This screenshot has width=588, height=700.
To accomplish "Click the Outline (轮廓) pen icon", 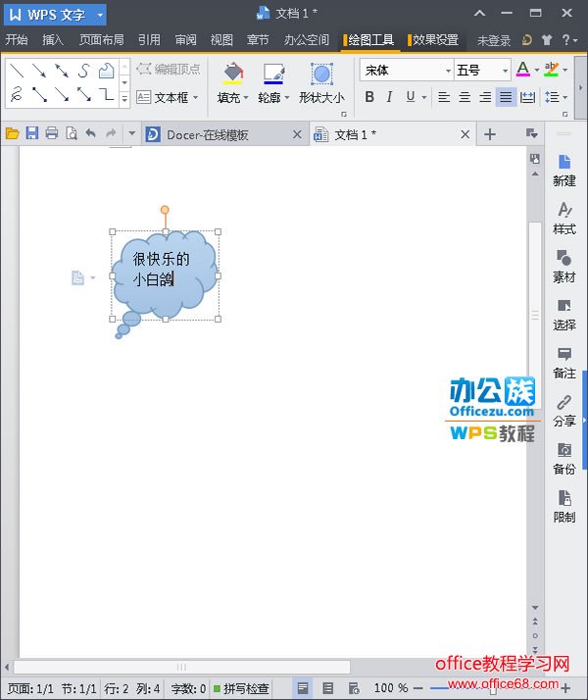I will click(274, 74).
